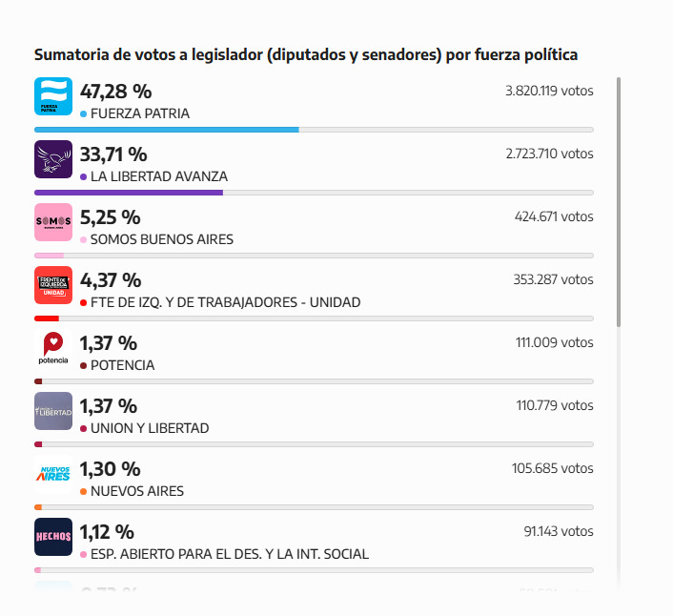Click the Fuerza Patria party logo
This screenshot has height=616, width=673.
52,96
